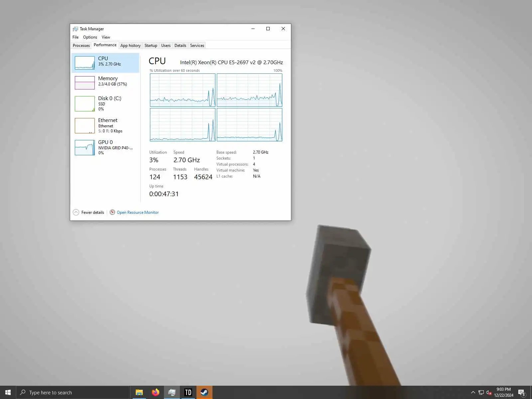Click the 'Virtual processors:' label
This screenshot has width=532, height=399.
pos(232,164)
